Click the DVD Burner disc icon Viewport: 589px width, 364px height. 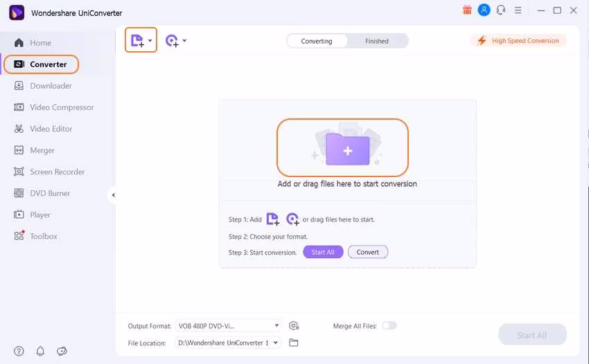click(19, 193)
